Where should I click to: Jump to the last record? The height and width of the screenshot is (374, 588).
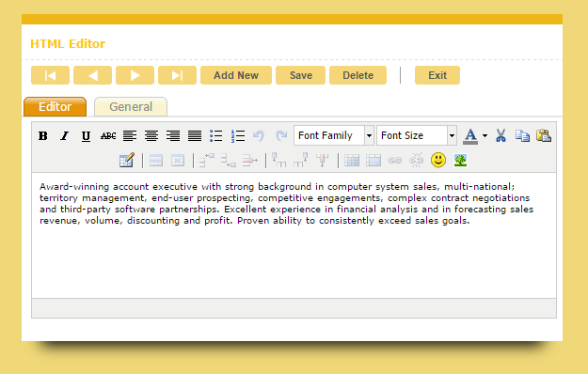click(178, 75)
